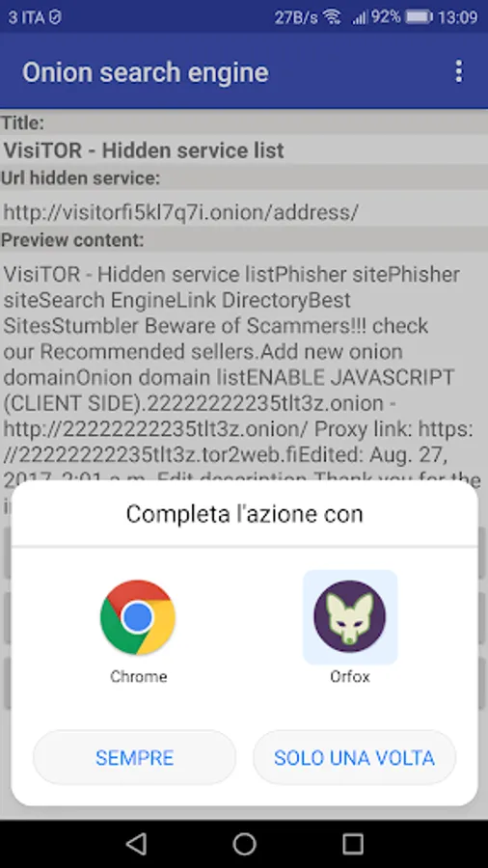488x868 pixels.
Task: Tap the Android back navigation icon
Action: click(x=136, y=844)
